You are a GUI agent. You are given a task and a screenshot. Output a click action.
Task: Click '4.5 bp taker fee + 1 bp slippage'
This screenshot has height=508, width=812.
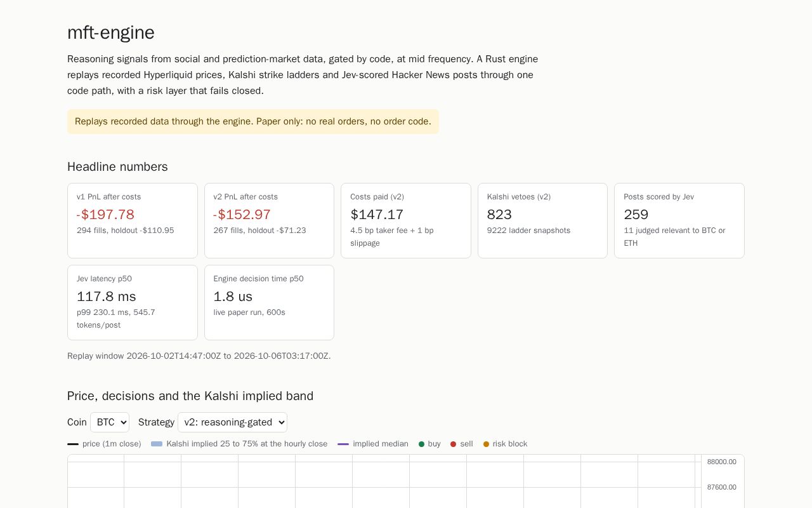[x=392, y=237]
